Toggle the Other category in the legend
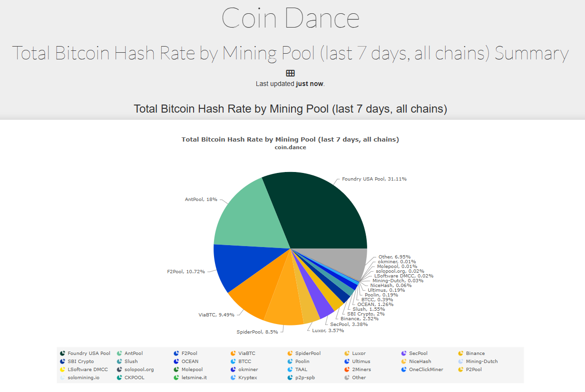Viewport: 585px width, 392px height. coord(347,377)
